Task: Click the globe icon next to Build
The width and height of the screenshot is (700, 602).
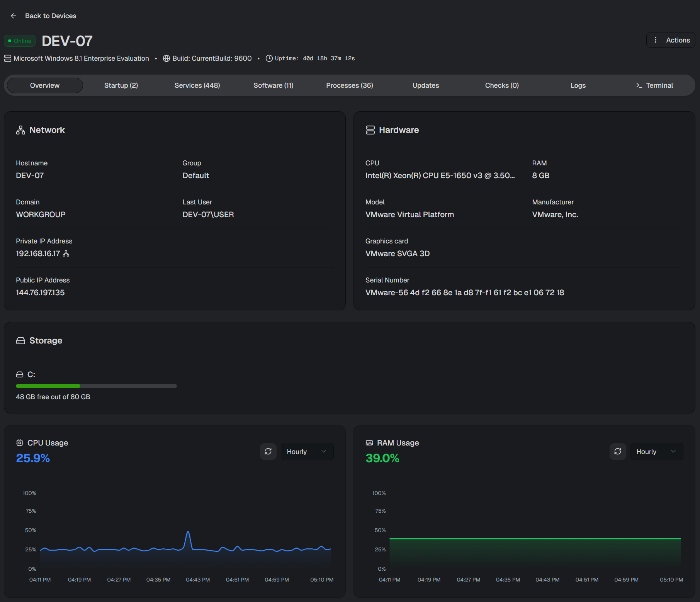Action: tap(167, 58)
